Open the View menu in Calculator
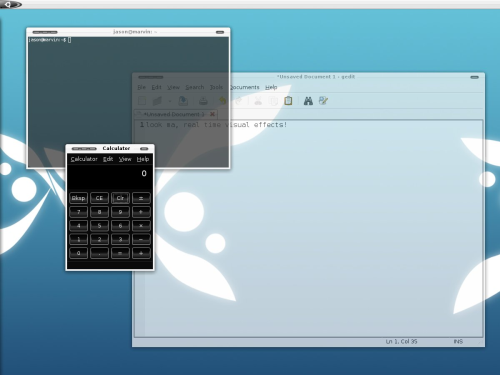This screenshot has height=375, width=500. tap(125, 159)
